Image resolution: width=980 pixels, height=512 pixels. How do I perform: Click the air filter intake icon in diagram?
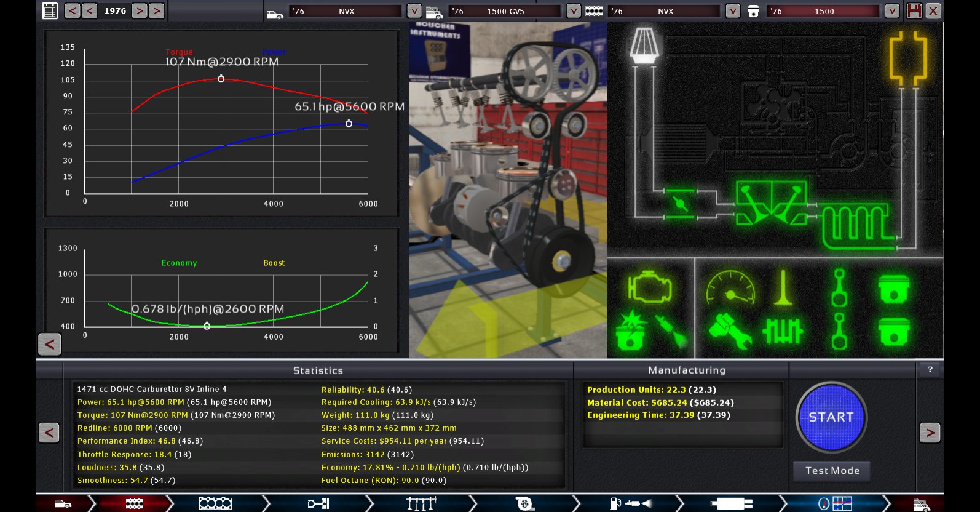[644, 45]
